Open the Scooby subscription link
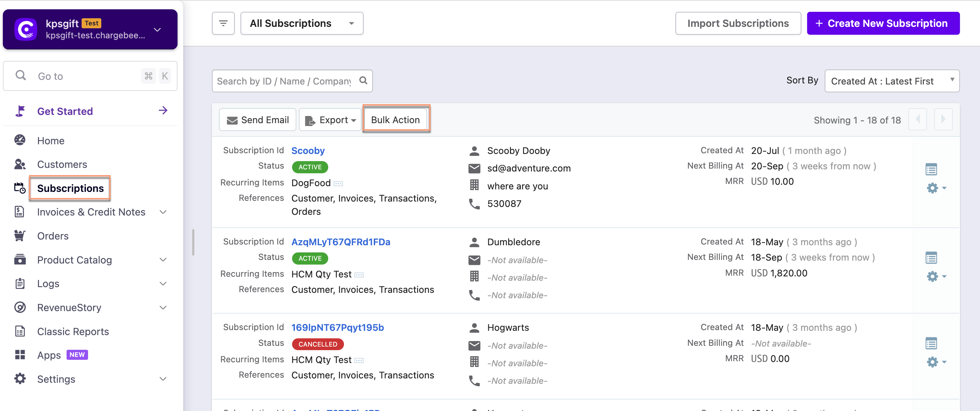This screenshot has width=980, height=411. (x=307, y=151)
